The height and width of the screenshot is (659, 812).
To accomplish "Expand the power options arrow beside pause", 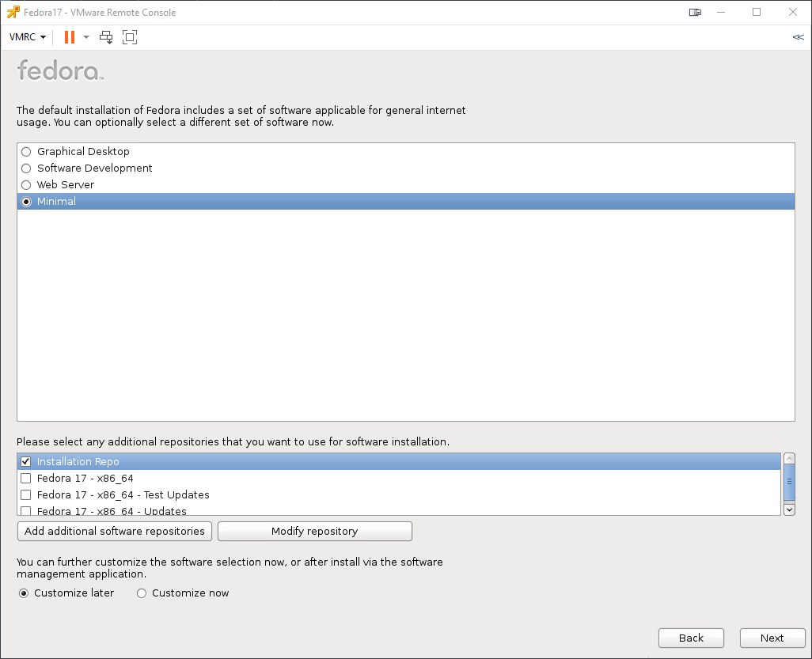I will click(86, 37).
